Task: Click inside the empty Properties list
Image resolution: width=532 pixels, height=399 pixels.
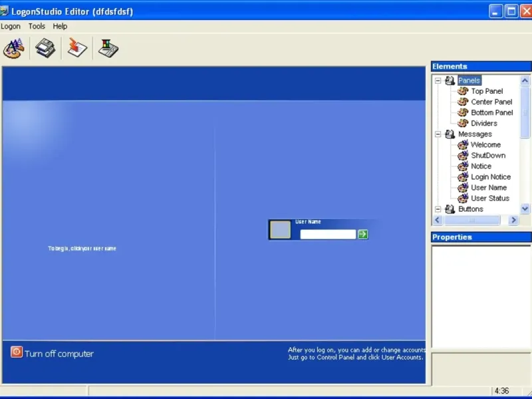Action: coord(481,297)
